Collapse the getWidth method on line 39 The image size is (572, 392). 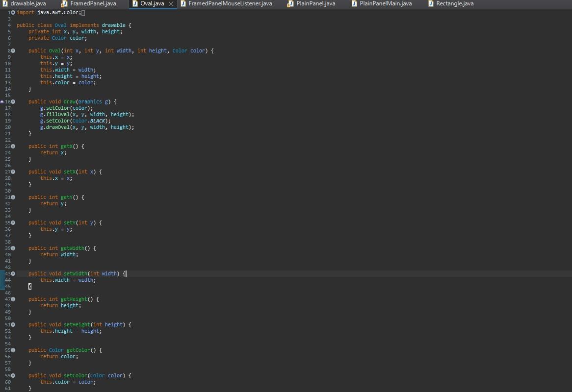click(x=13, y=248)
